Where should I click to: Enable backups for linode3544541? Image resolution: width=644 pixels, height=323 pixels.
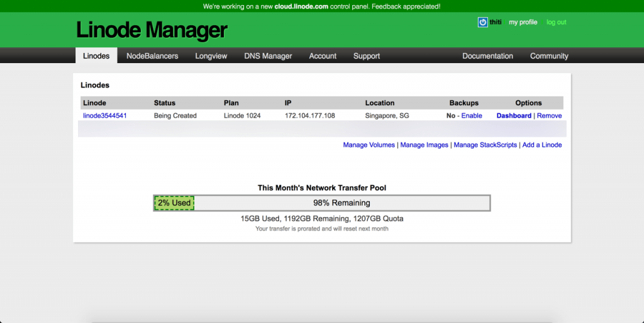tap(472, 116)
